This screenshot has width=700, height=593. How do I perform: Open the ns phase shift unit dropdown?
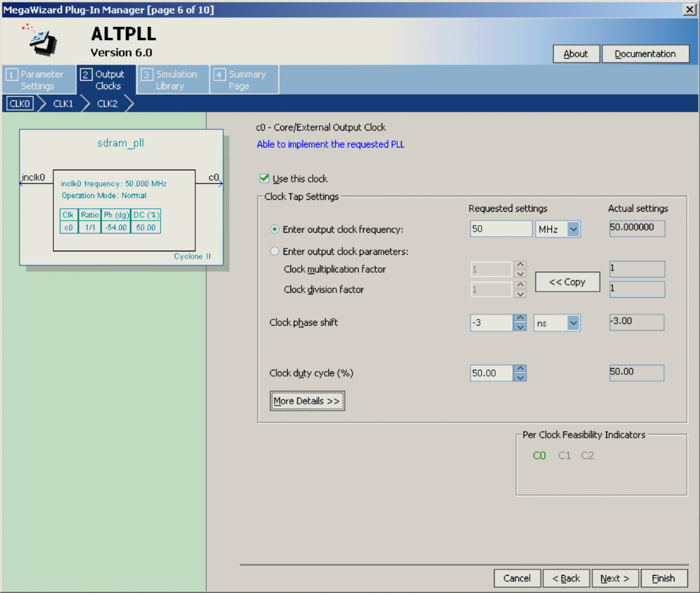(x=573, y=323)
